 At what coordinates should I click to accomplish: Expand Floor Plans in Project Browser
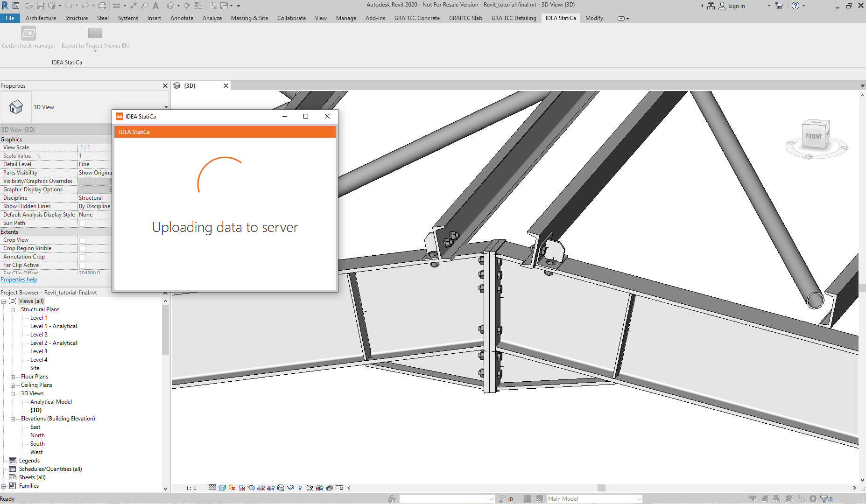coord(13,377)
